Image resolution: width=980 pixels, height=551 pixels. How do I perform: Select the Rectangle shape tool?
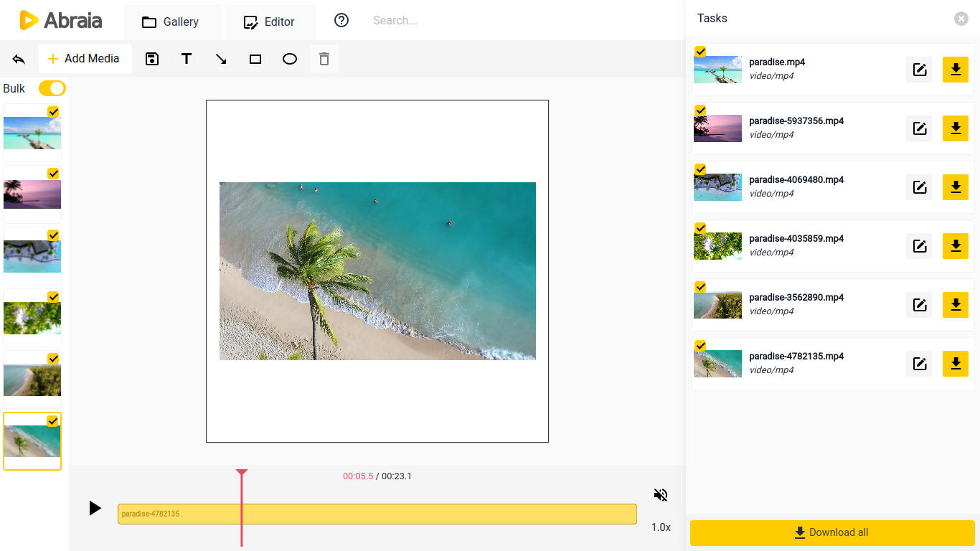pos(255,59)
